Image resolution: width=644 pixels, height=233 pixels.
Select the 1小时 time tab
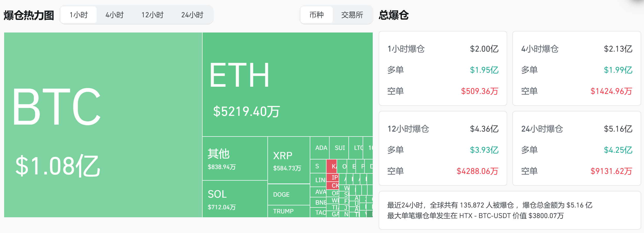78,15
